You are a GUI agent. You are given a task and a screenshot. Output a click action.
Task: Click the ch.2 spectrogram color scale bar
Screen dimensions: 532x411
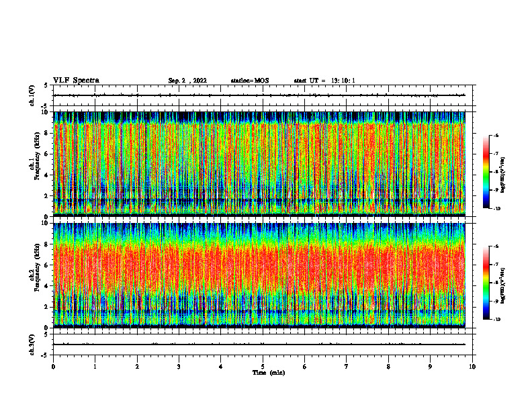tap(486, 283)
